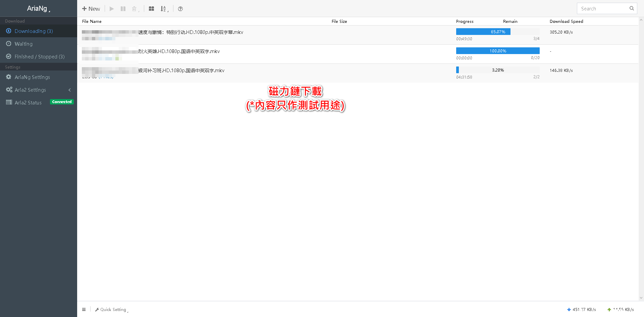The width and height of the screenshot is (644, 317).
Task: Click the Help question mark icon
Action: click(180, 9)
